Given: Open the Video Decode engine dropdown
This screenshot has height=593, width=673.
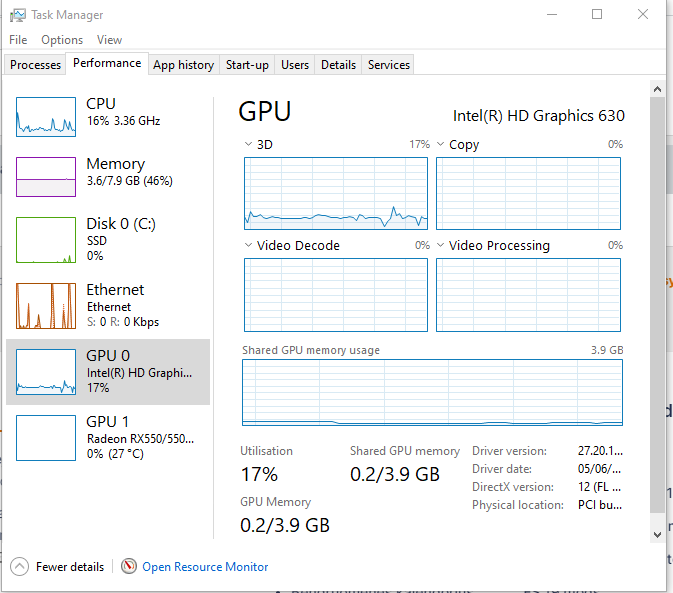Looking at the screenshot, I should pos(248,245).
